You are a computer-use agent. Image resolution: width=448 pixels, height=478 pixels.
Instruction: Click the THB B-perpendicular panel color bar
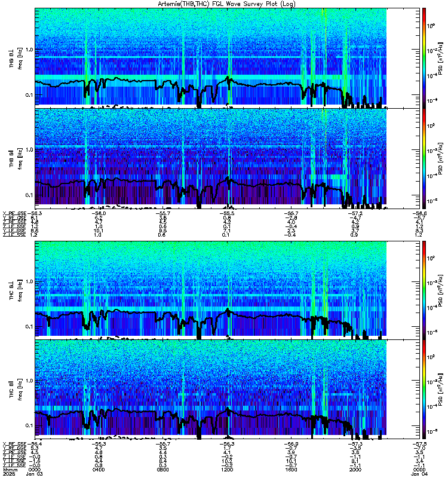pos(424,58)
